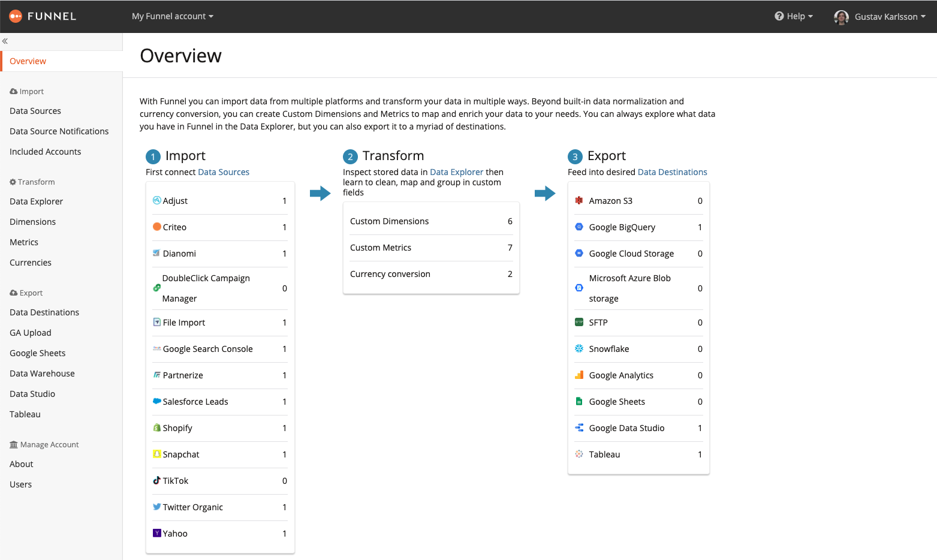Click the Salesforce Leads cloud icon

coord(157,401)
